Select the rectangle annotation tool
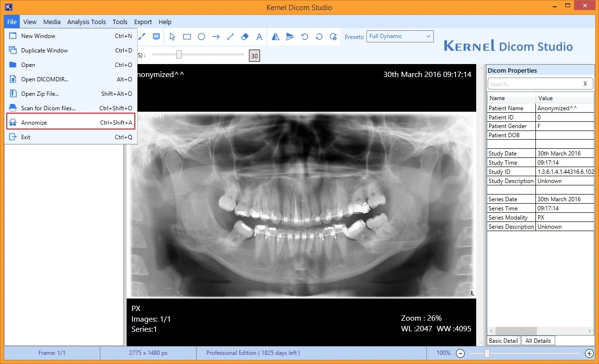599x364 pixels. click(187, 37)
